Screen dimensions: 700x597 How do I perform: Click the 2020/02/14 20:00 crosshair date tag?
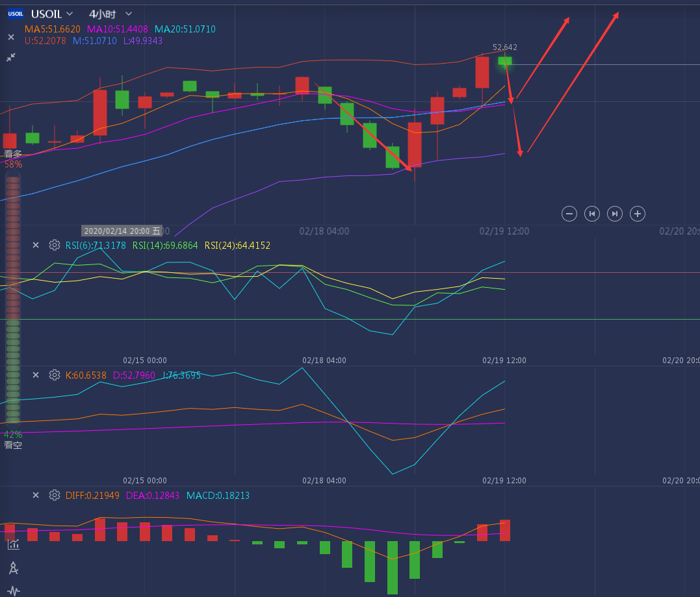[x=122, y=231]
